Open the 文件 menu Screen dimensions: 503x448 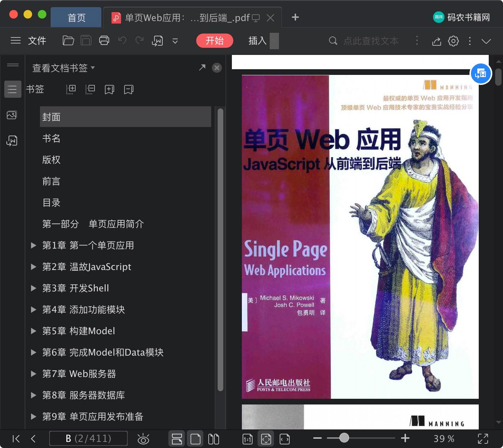(x=37, y=41)
